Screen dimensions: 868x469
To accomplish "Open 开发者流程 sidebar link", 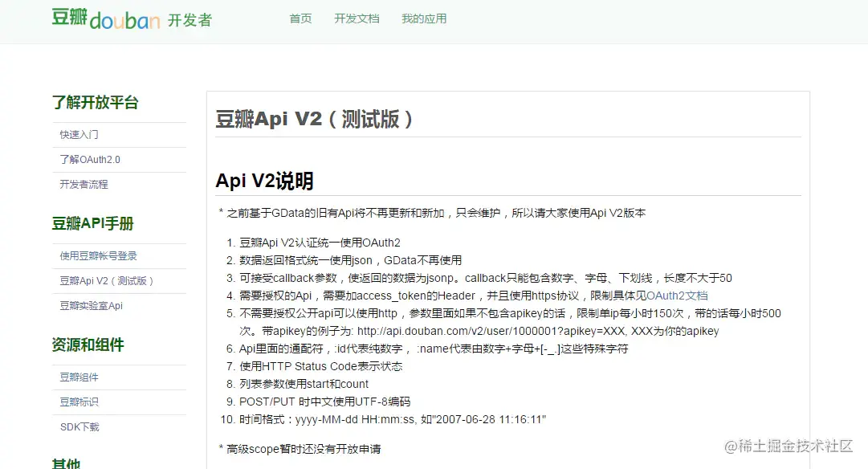I will click(x=84, y=185).
